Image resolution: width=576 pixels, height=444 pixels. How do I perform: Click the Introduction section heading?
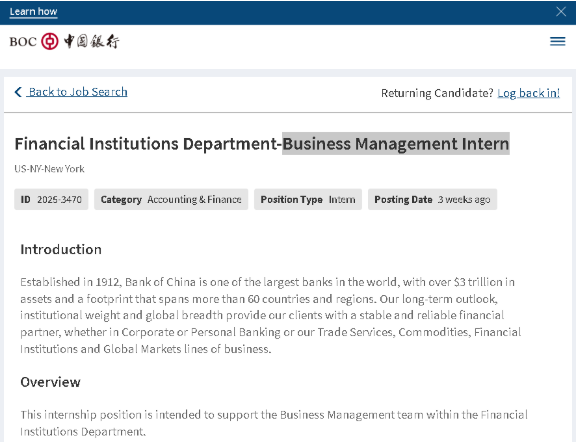pos(61,249)
